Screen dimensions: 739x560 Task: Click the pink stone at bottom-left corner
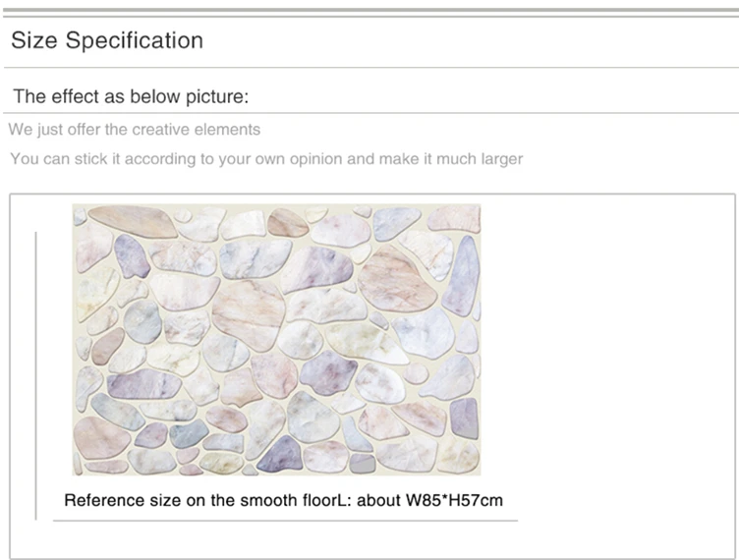pyautogui.click(x=101, y=438)
